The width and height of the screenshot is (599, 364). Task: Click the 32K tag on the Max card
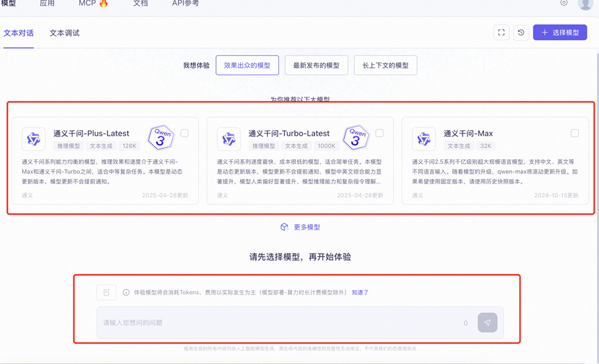click(x=486, y=146)
